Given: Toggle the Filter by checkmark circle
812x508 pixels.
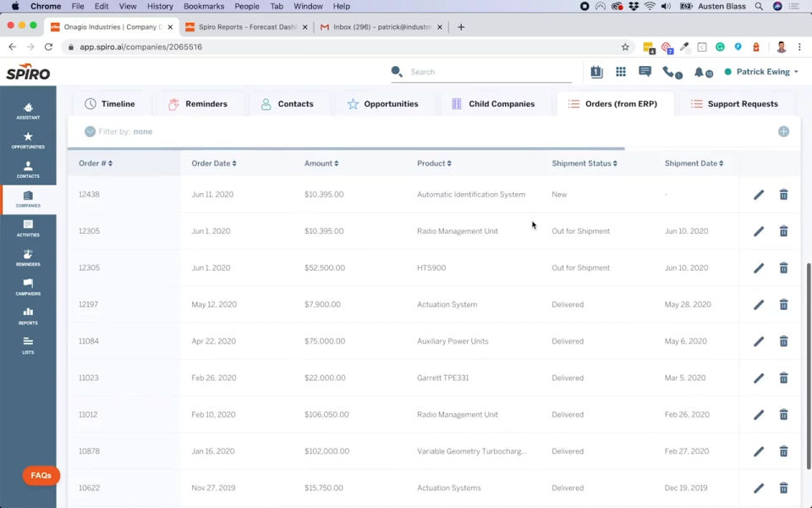Looking at the screenshot, I should (91, 132).
